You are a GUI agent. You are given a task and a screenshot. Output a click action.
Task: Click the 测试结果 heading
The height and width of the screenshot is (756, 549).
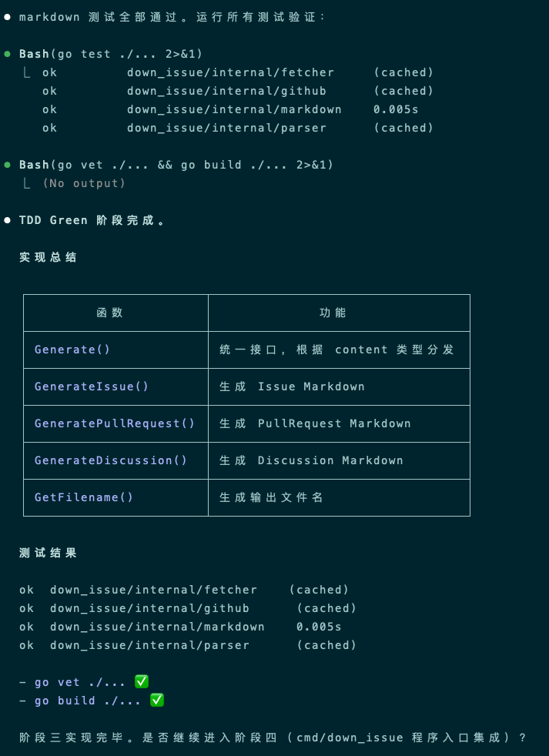[48, 553]
